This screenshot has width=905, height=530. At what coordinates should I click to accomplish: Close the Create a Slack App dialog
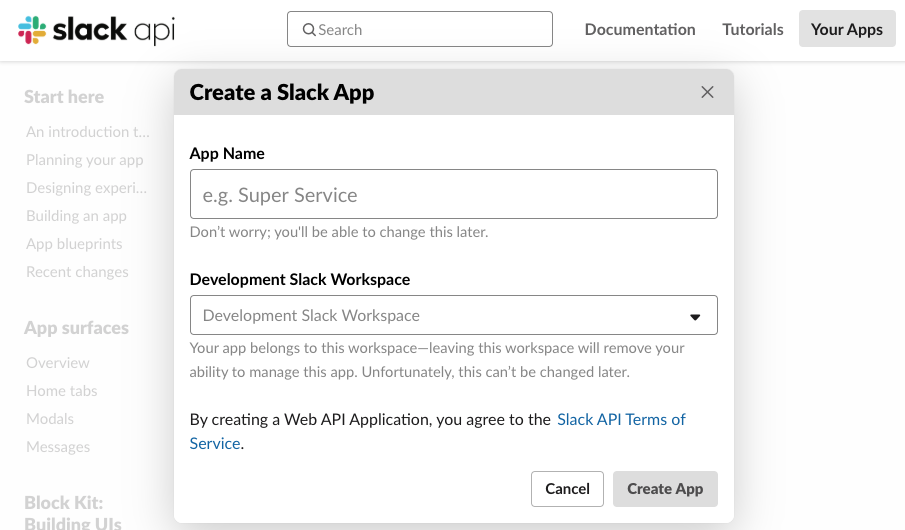pyautogui.click(x=707, y=92)
